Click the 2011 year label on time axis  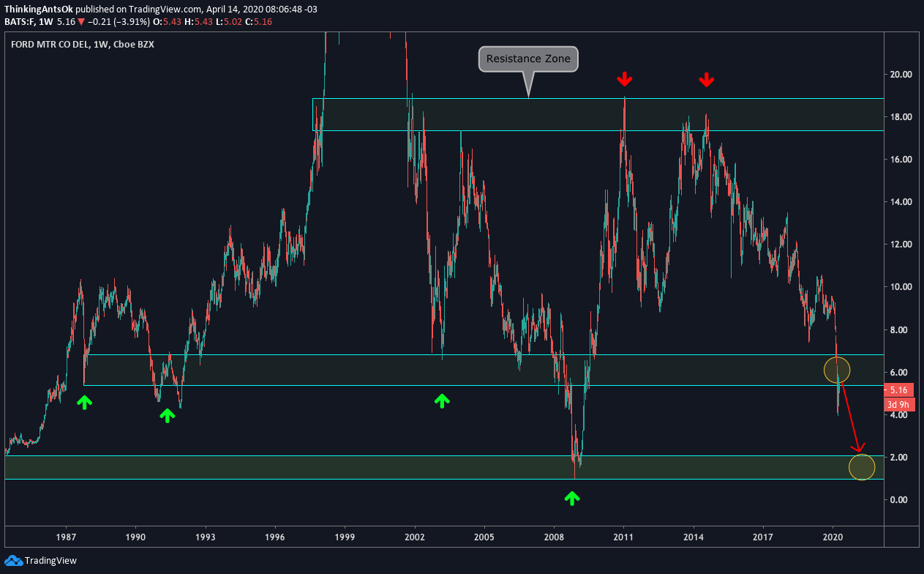click(x=623, y=537)
